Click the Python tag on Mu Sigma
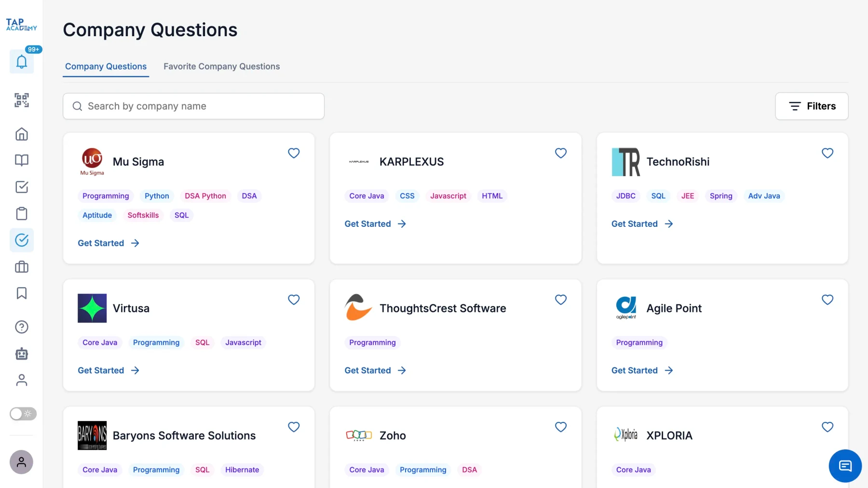This screenshot has height=488, width=868. [157, 196]
